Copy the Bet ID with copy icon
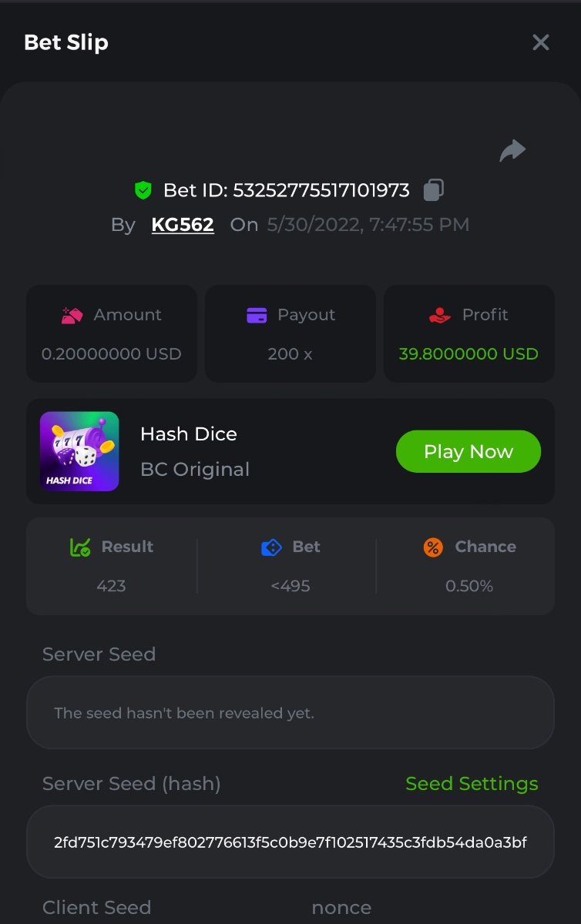 [434, 190]
